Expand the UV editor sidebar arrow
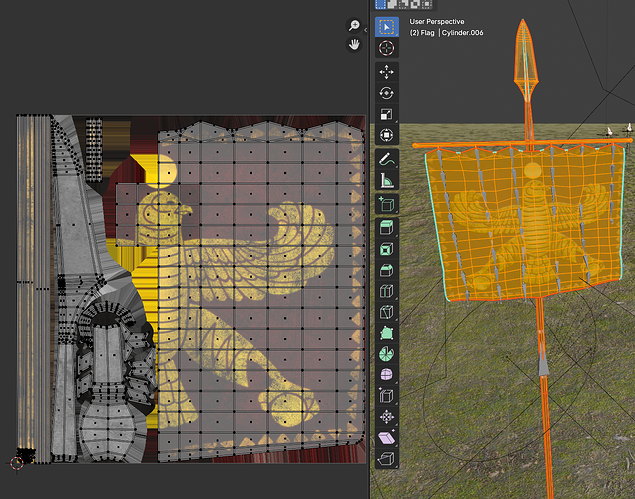This screenshot has width=635, height=499. 365,30
